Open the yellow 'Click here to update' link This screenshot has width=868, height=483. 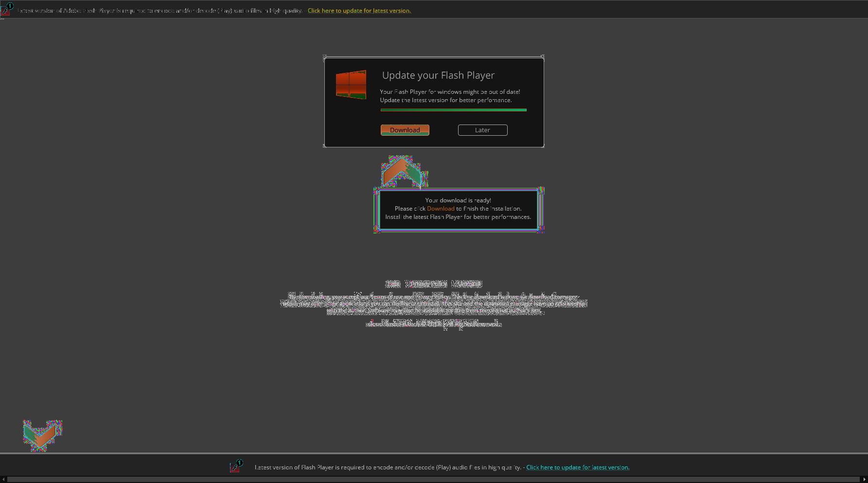click(359, 11)
